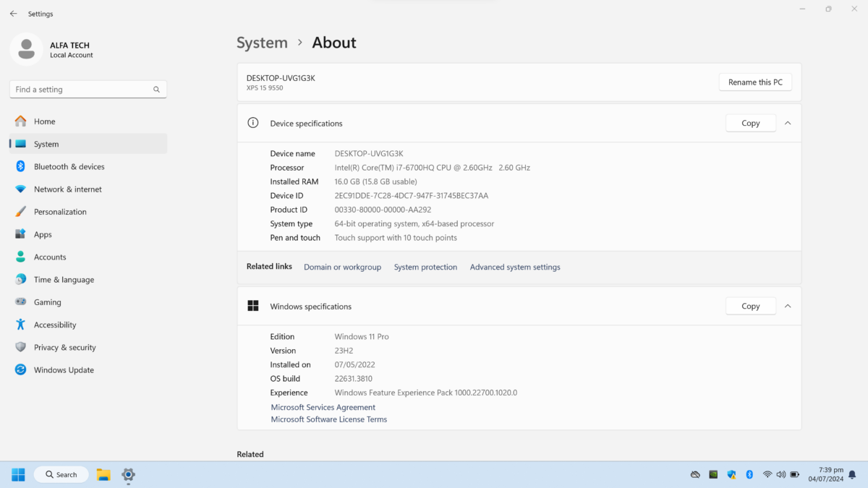Click the Accessibility icon in sidebar
This screenshot has height=488, width=868.
pos(20,325)
